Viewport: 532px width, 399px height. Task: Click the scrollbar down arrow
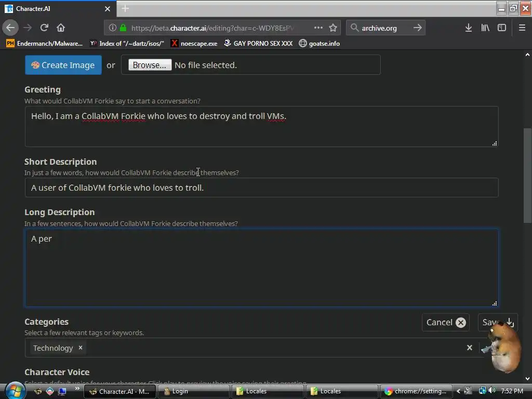point(528,379)
